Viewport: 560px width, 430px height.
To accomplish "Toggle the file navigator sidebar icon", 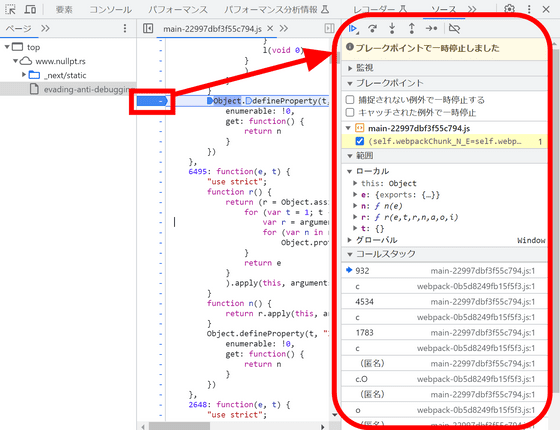I will pos(148,28).
